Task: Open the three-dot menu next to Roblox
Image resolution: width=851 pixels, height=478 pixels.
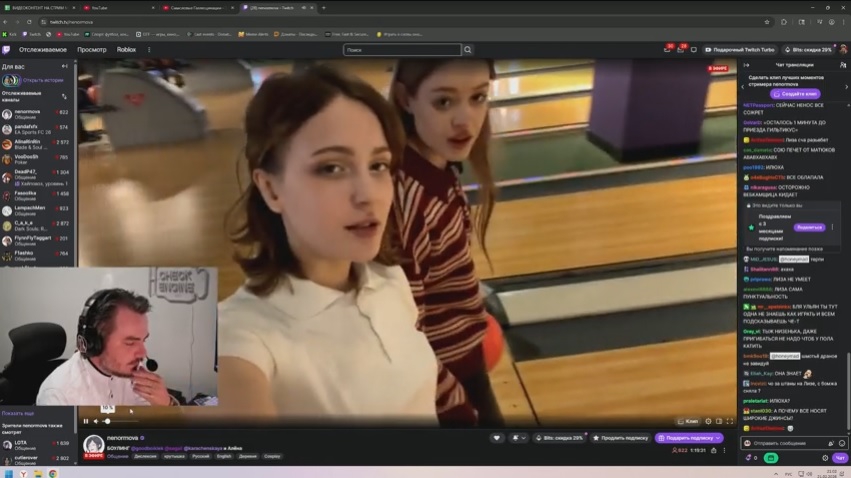Action: 149,50
